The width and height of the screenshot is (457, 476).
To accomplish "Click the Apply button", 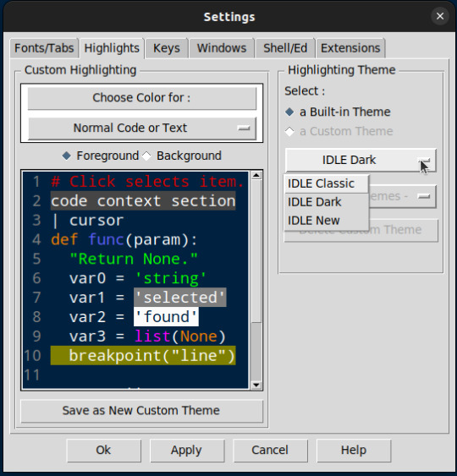I will (187, 450).
